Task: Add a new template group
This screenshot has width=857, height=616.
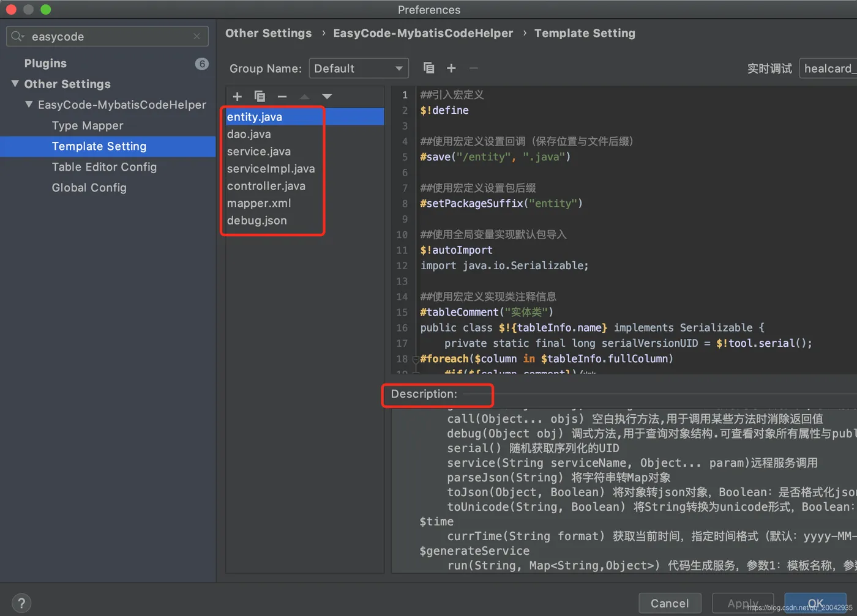Action: (x=451, y=68)
